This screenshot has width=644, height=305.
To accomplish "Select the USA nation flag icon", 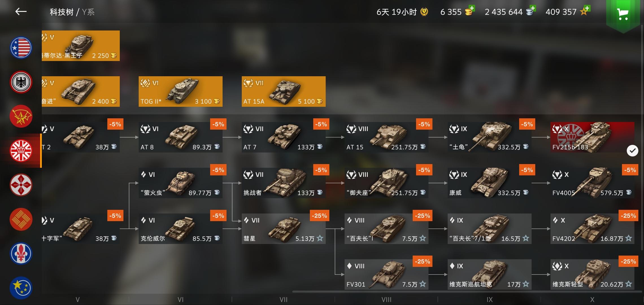I will [21, 48].
